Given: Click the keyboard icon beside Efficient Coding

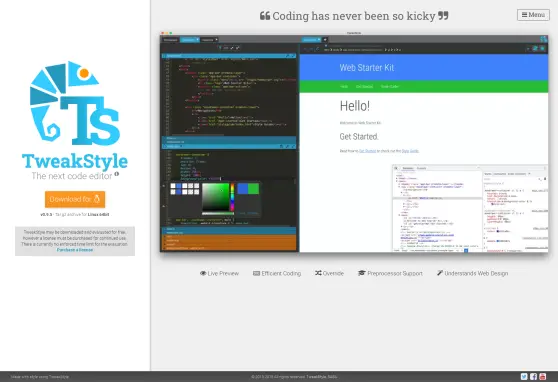Looking at the screenshot, I should coord(256,273).
